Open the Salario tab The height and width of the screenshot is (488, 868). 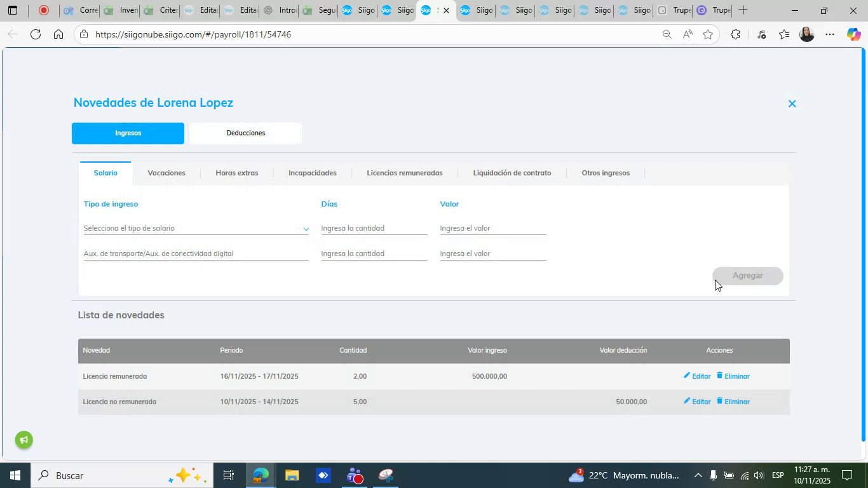(x=105, y=173)
